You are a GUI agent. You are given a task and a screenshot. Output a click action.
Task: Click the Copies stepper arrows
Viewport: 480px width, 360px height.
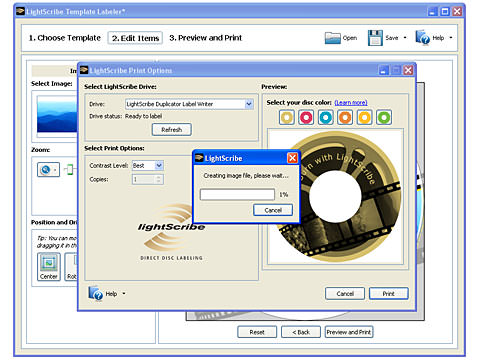[x=159, y=180]
